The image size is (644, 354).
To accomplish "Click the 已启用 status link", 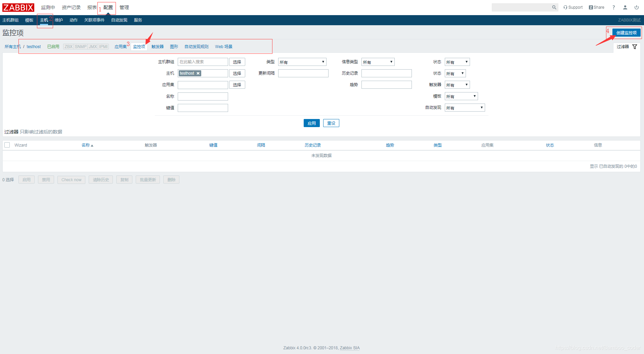I will click(53, 47).
